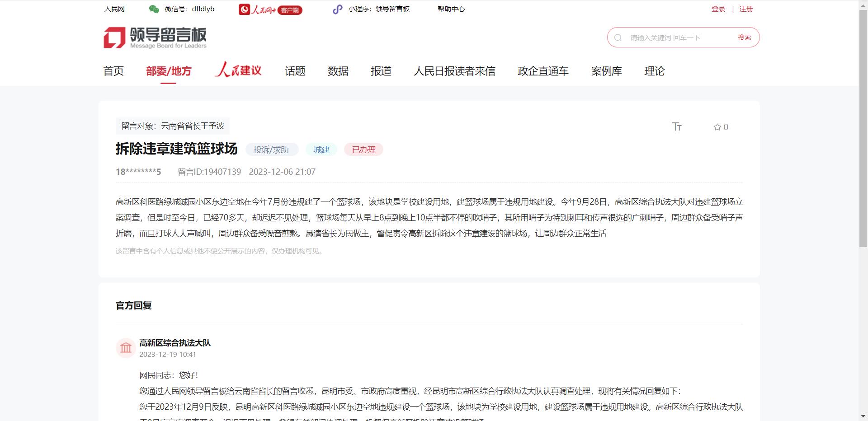
Task: Click the 登录 link
Action: (x=718, y=9)
